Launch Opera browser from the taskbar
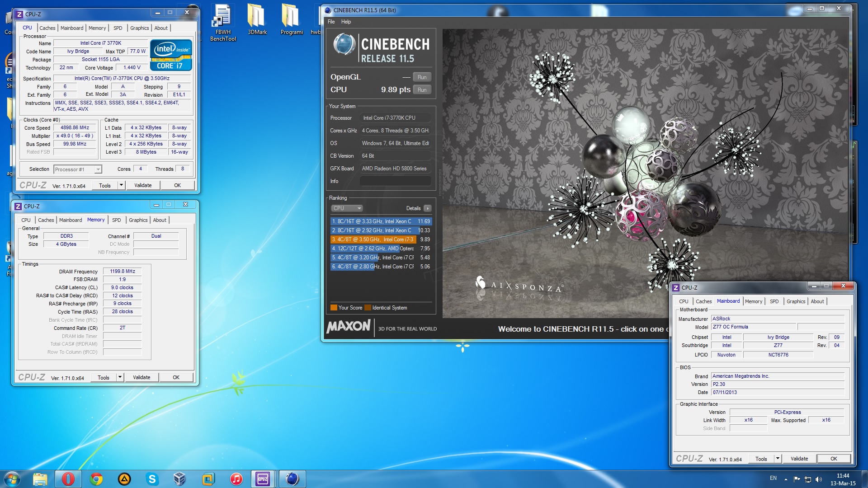 pyautogui.click(x=68, y=479)
